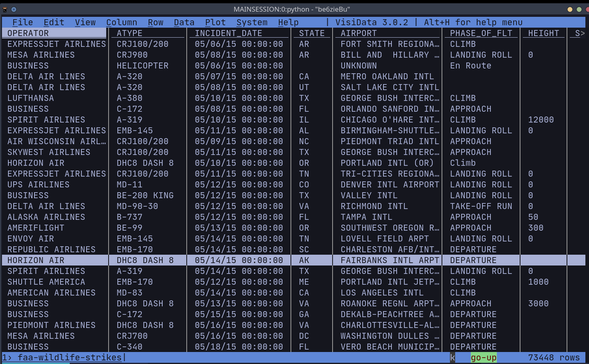Open the Column menu
Viewport: 589px width, 364px height.
pos(122,22)
